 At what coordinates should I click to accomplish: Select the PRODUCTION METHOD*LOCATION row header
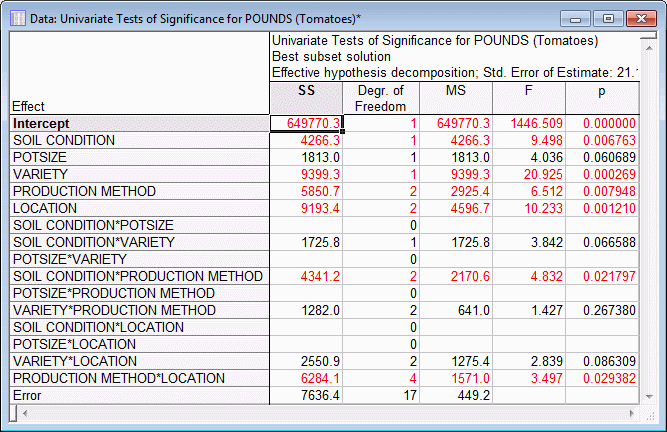[139, 378]
